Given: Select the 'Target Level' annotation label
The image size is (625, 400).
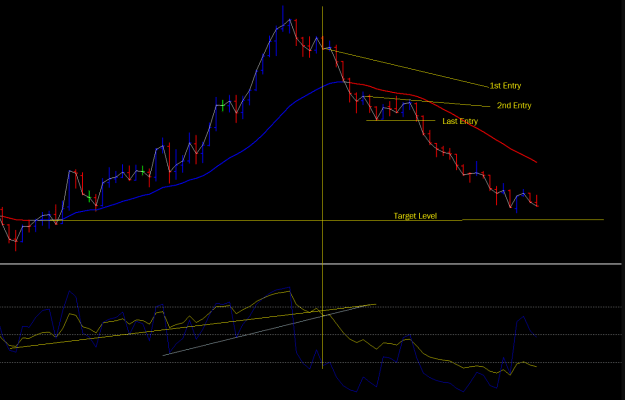Looking at the screenshot, I should point(415,216).
